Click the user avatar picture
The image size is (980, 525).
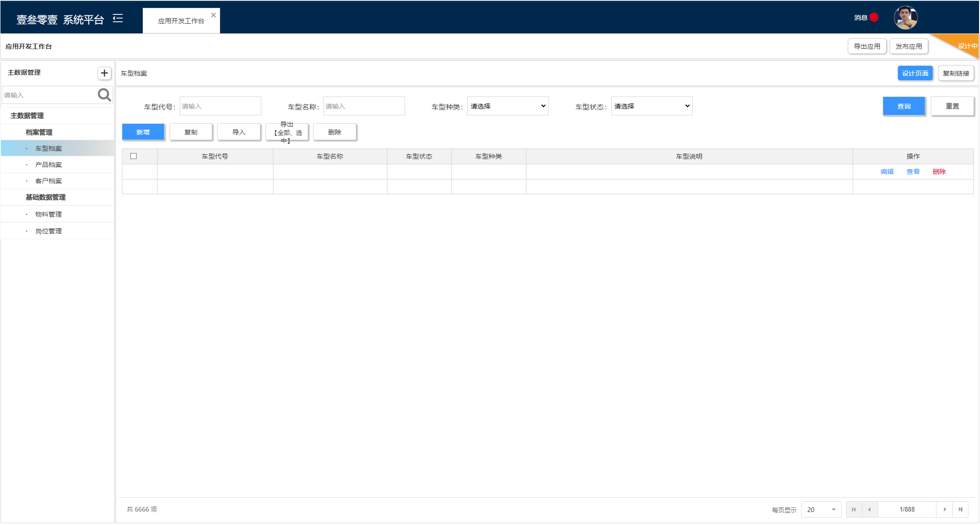pyautogui.click(x=905, y=18)
